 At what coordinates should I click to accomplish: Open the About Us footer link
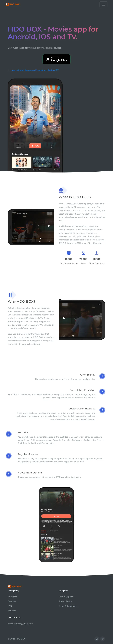(12, 597)
